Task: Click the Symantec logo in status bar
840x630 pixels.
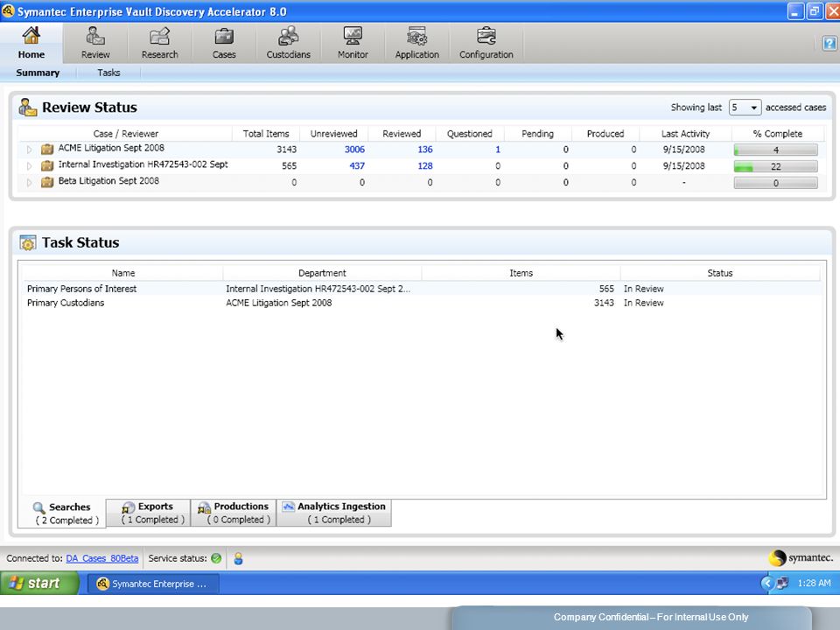Action: (801, 557)
